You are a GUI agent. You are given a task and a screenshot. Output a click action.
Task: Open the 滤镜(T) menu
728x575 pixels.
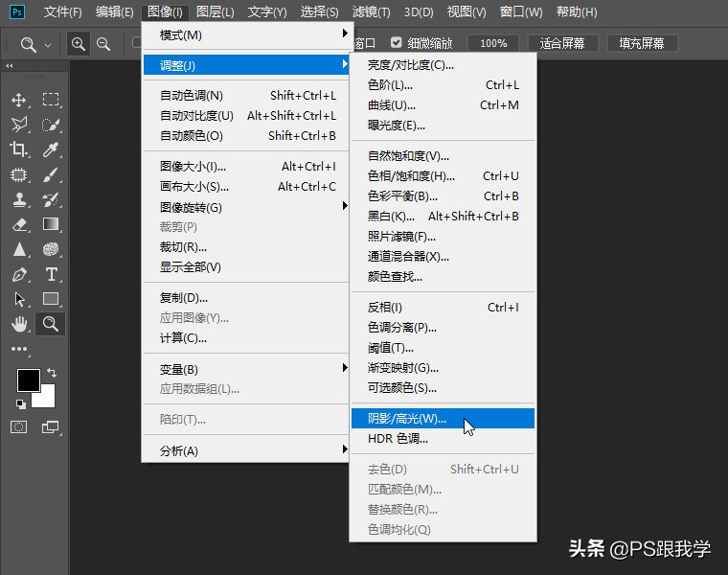[371, 12]
